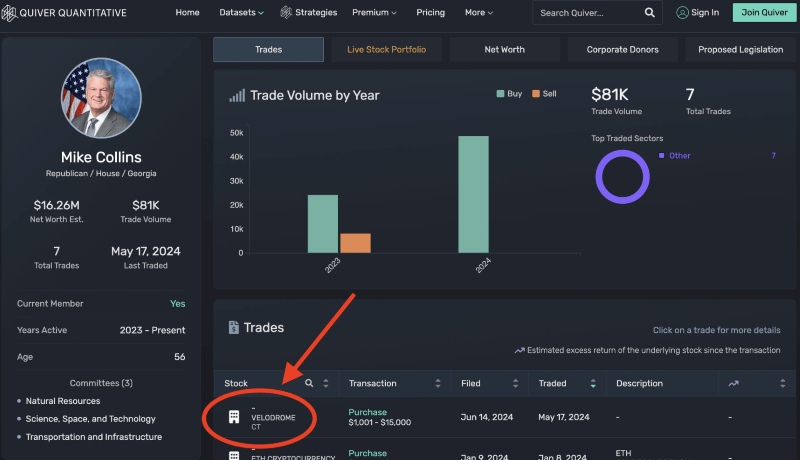The image size is (800, 460).
Task: Click the 2023 sell bar in chart
Action: 356,243
